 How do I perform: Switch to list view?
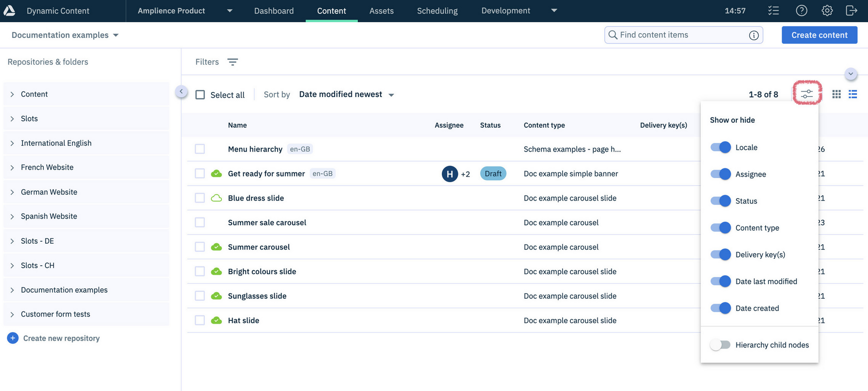tap(853, 94)
